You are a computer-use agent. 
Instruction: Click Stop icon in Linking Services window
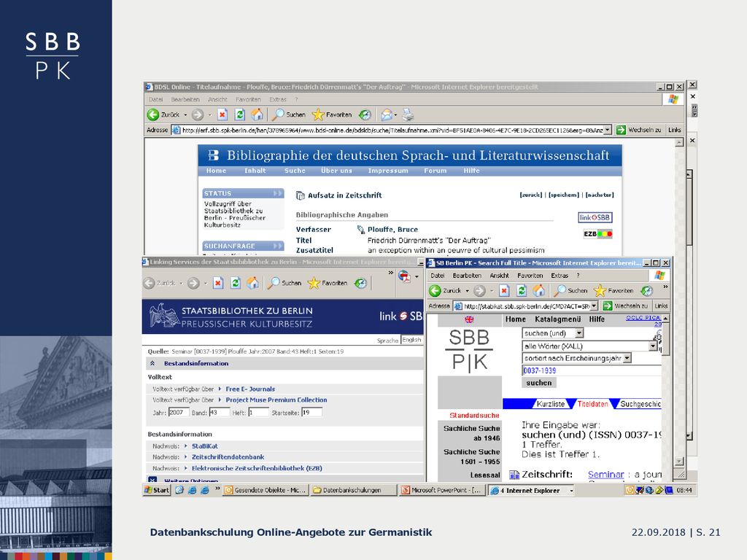click(218, 283)
